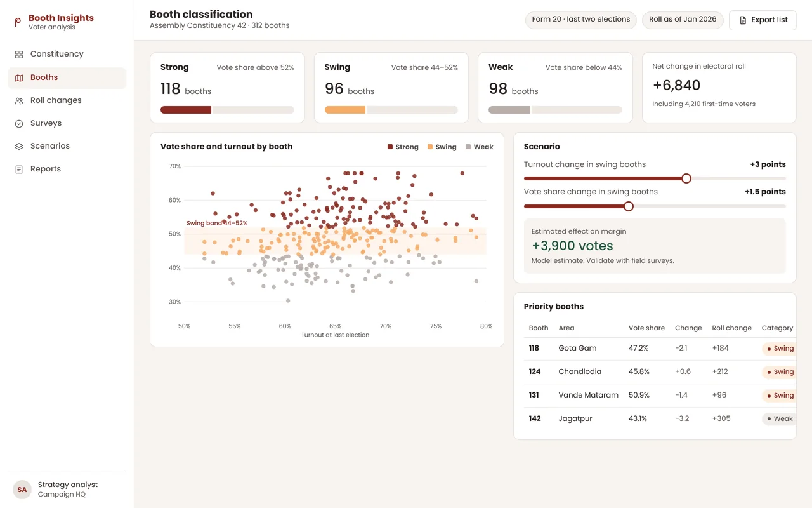Click the Strategy analyst profile name
The width and height of the screenshot is (812, 508).
click(x=68, y=485)
